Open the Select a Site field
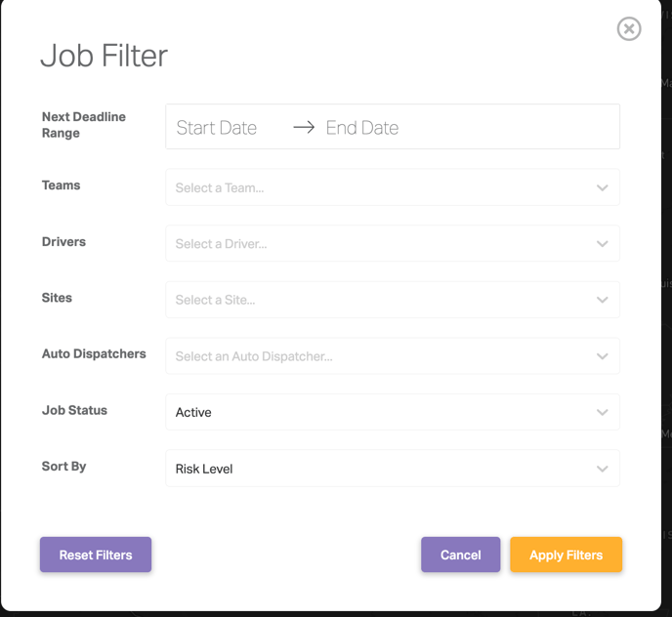The image size is (672, 617). coord(393,300)
